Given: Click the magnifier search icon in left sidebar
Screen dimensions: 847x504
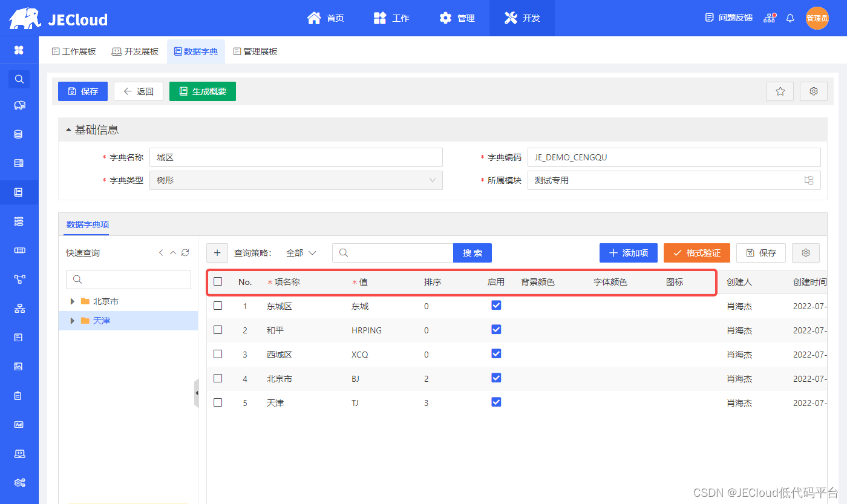Looking at the screenshot, I should point(19,79).
